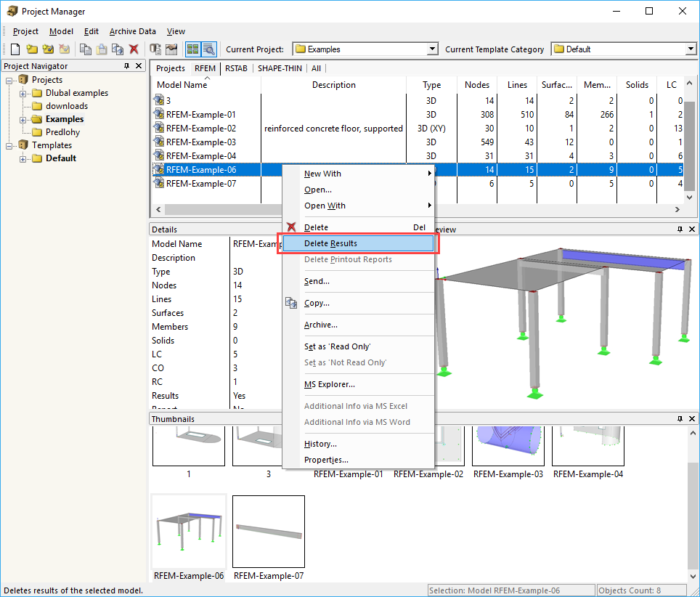Click the Connect Existing Folder icon
The width and height of the screenshot is (700, 597).
[x=48, y=49]
